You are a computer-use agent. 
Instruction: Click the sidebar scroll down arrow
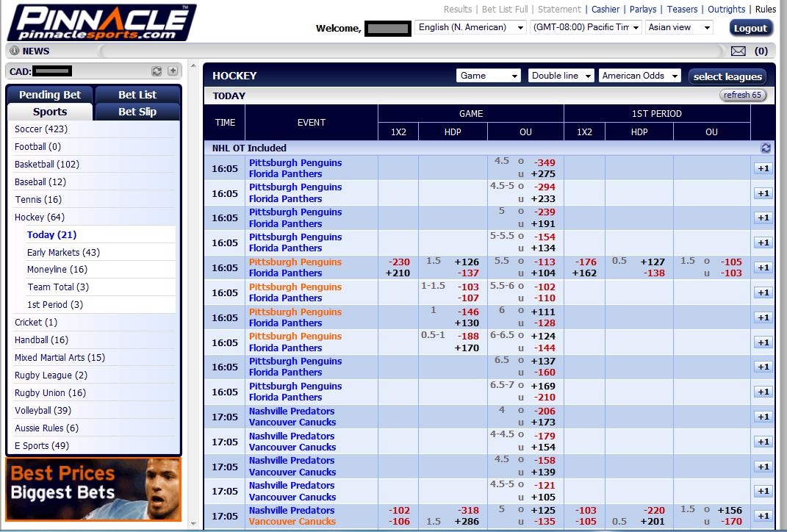pyautogui.click(x=194, y=524)
